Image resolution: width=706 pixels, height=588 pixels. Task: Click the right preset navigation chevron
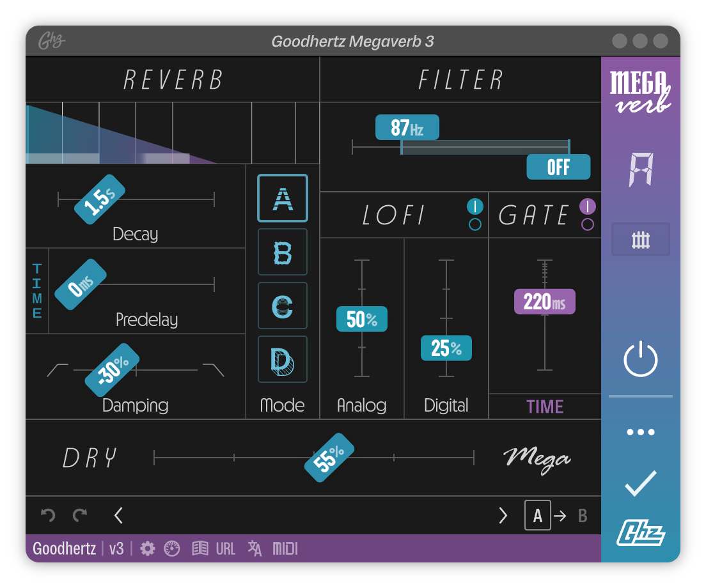coord(503,515)
